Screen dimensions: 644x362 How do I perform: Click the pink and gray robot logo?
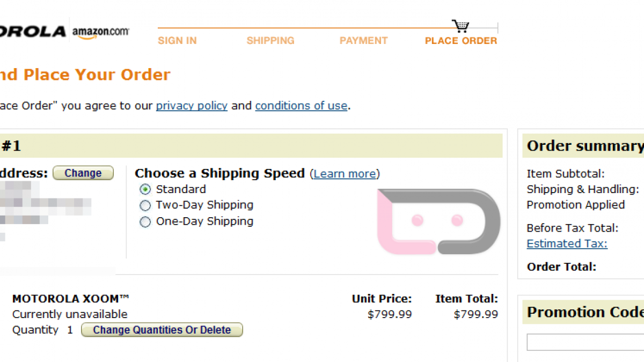438,221
